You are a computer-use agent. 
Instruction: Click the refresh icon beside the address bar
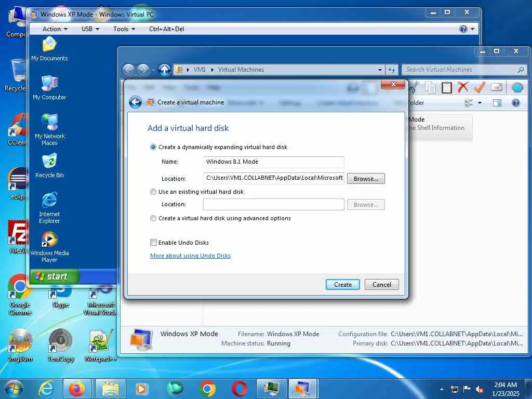(x=392, y=70)
